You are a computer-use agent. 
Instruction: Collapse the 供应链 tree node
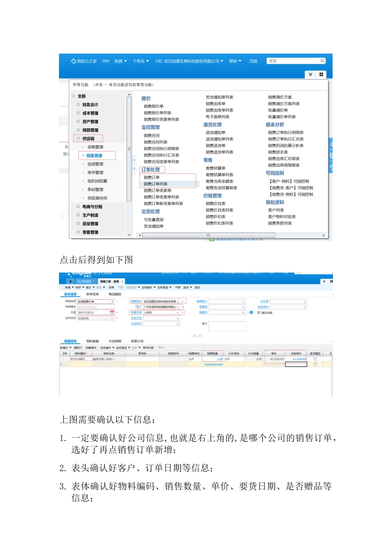(x=78, y=139)
